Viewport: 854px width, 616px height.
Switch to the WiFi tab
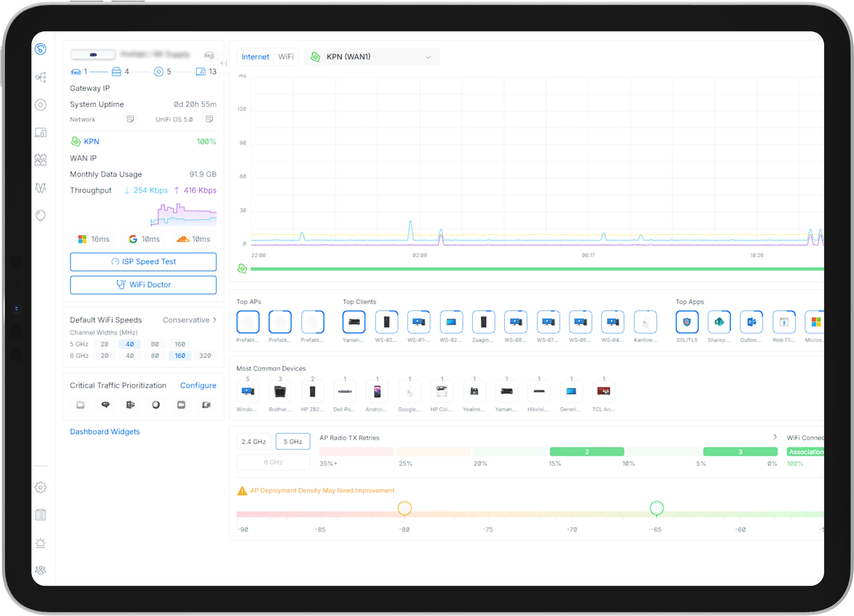click(x=286, y=57)
